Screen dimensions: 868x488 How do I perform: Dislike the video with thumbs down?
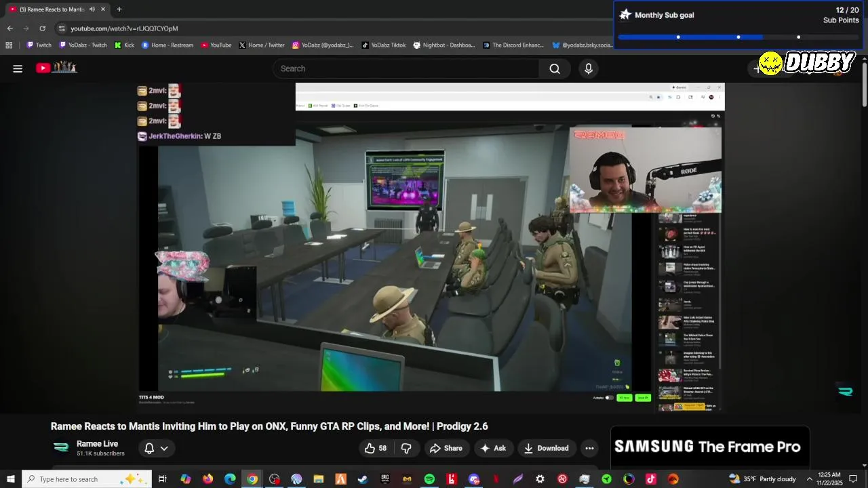(406, 448)
